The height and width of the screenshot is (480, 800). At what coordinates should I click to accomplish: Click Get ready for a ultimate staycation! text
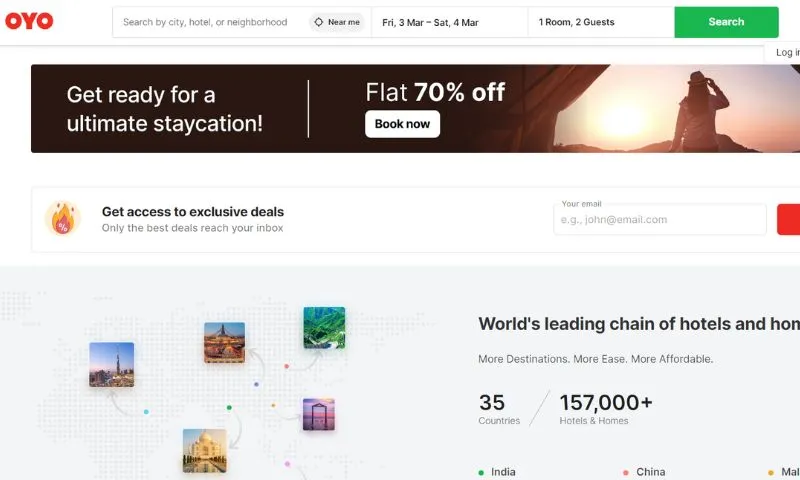pyautogui.click(x=164, y=109)
